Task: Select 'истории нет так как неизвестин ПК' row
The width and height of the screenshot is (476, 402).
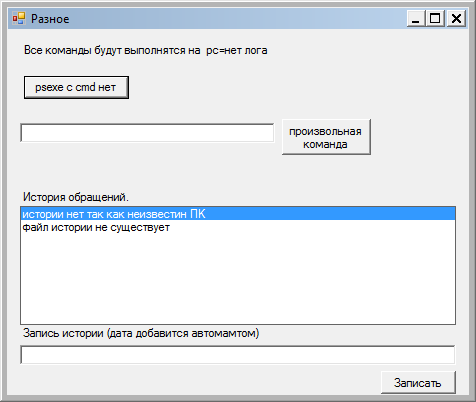Action: point(238,214)
